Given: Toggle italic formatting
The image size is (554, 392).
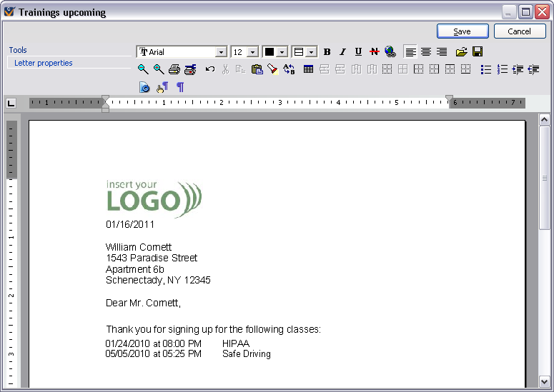Looking at the screenshot, I should pos(342,52).
